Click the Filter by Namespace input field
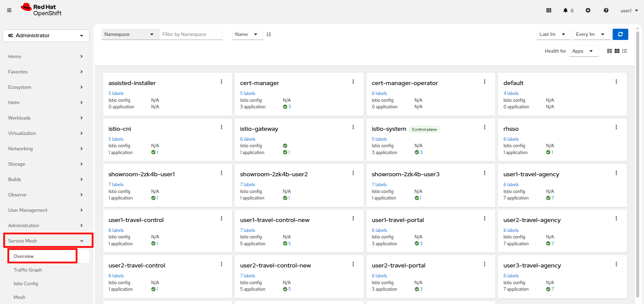 tap(191, 34)
